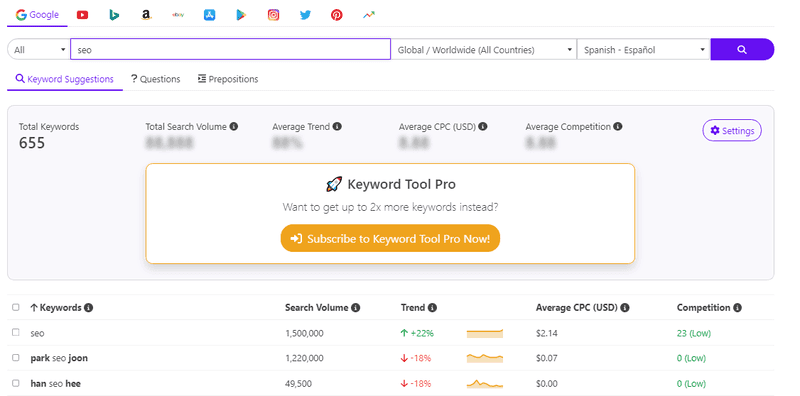Open the Google Trends icon
Screen dimensions: 800x396
pyautogui.click(x=369, y=15)
